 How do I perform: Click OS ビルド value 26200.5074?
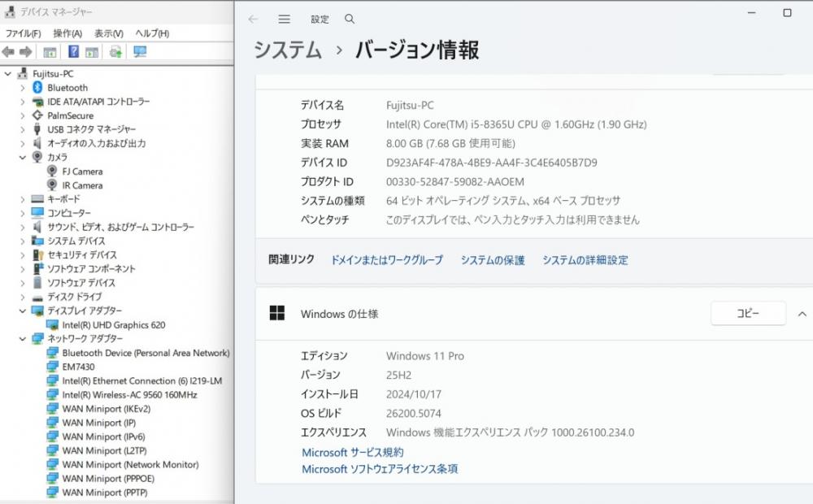coord(414,413)
